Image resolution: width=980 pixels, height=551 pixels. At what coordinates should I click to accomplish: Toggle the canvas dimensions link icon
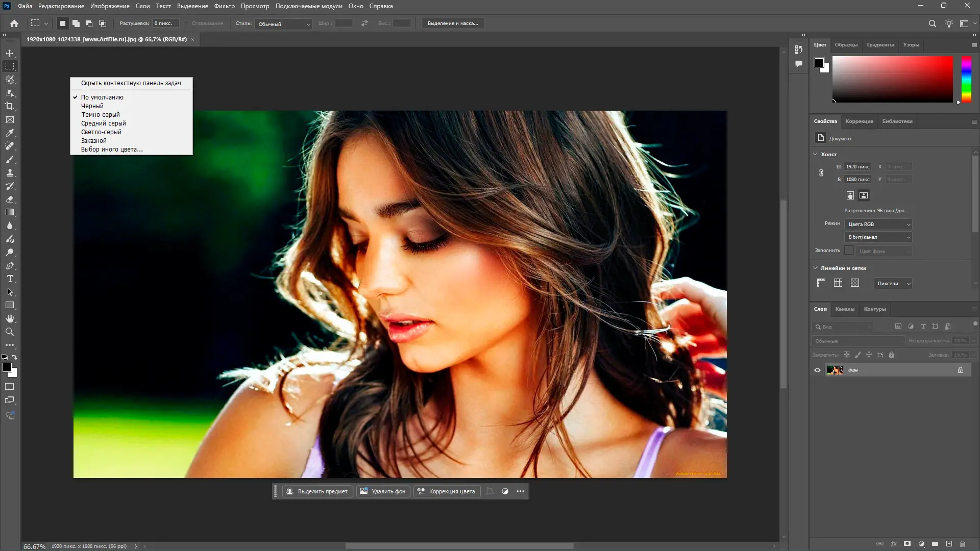click(821, 173)
